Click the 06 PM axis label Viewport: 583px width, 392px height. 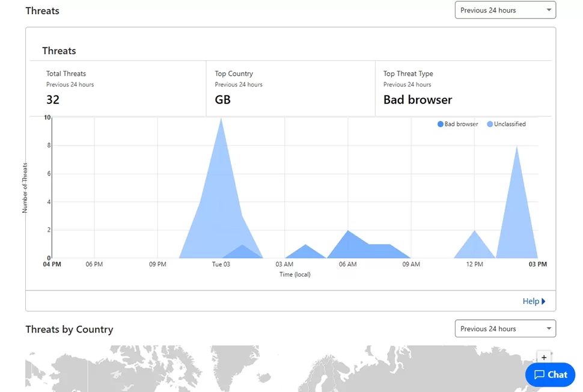click(94, 264)
